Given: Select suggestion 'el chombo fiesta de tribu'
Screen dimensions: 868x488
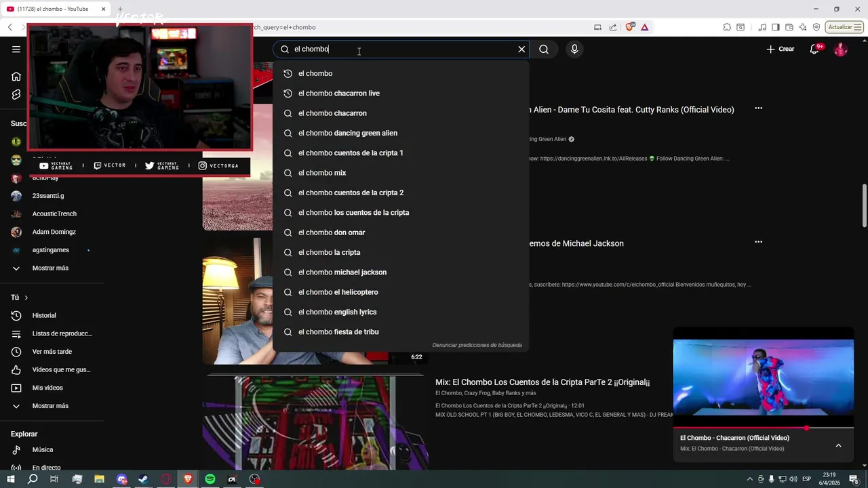Looking at the screenshot, I should point(401,331).
